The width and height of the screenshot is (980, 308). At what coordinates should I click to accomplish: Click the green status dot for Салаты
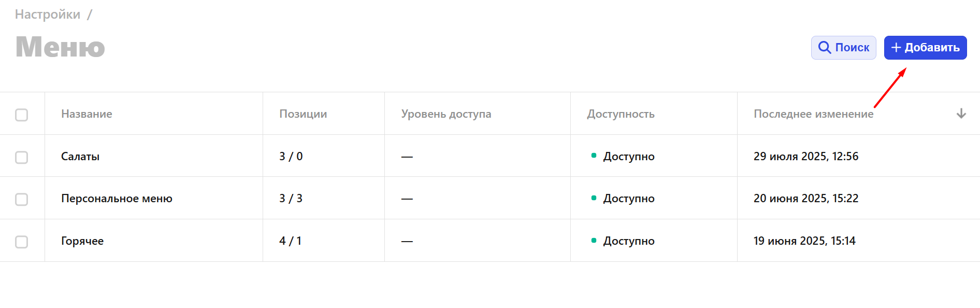(594, 156)
